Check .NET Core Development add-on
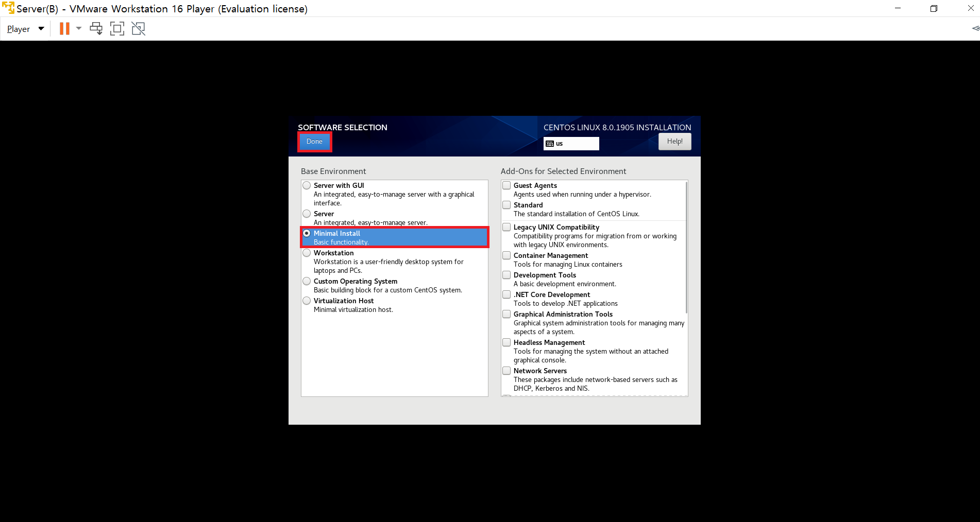Image resolution: width=980 pixels, height=522 pixels. pyautogui.click(x=506, y=294)
